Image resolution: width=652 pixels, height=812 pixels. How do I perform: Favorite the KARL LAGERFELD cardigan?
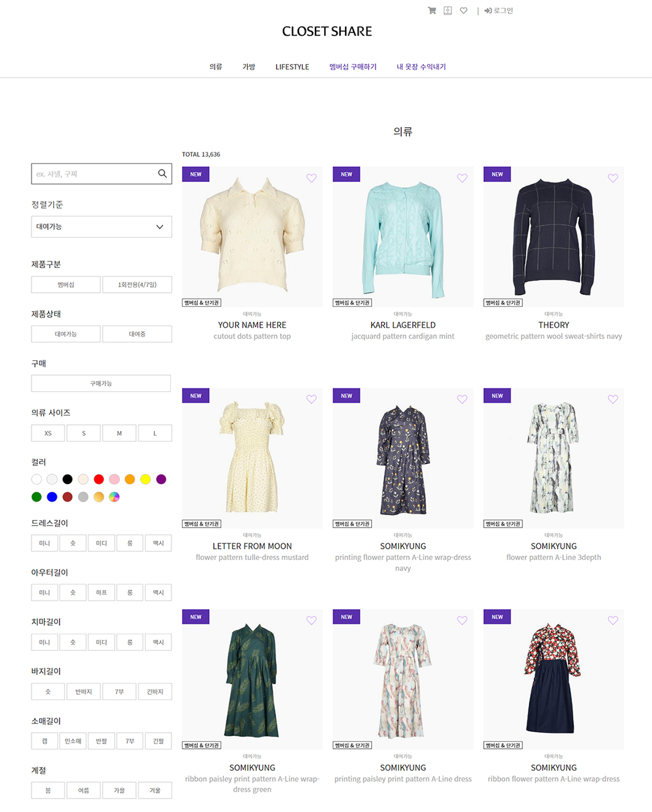point(463,178)
